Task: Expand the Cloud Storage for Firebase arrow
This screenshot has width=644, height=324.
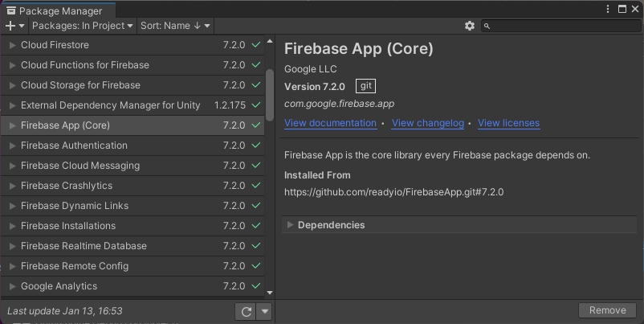Action: click(12, 85)
